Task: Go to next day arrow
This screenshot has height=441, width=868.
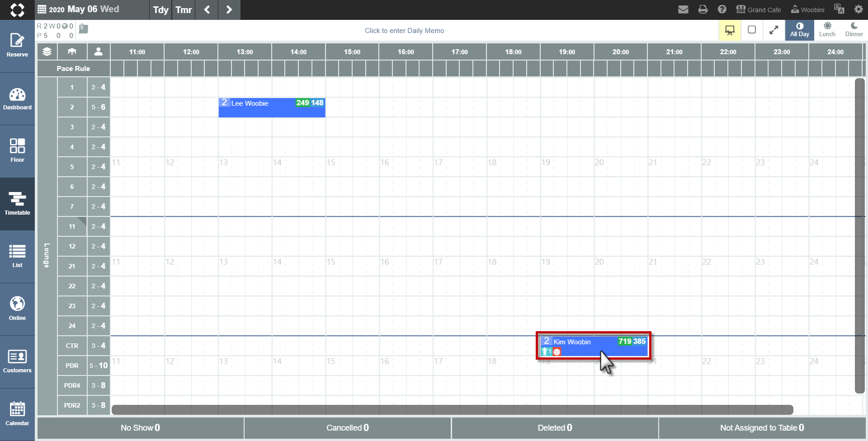Action: tap(229, 9)
